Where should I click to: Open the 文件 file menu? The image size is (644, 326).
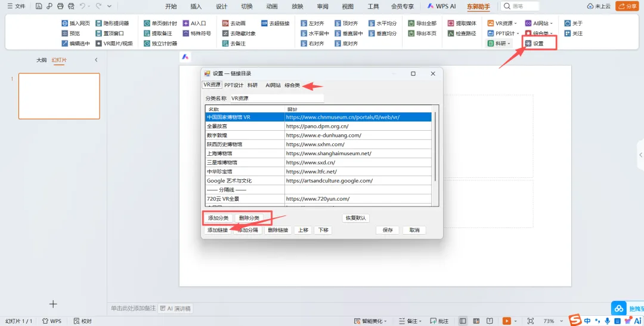(17, 6)
